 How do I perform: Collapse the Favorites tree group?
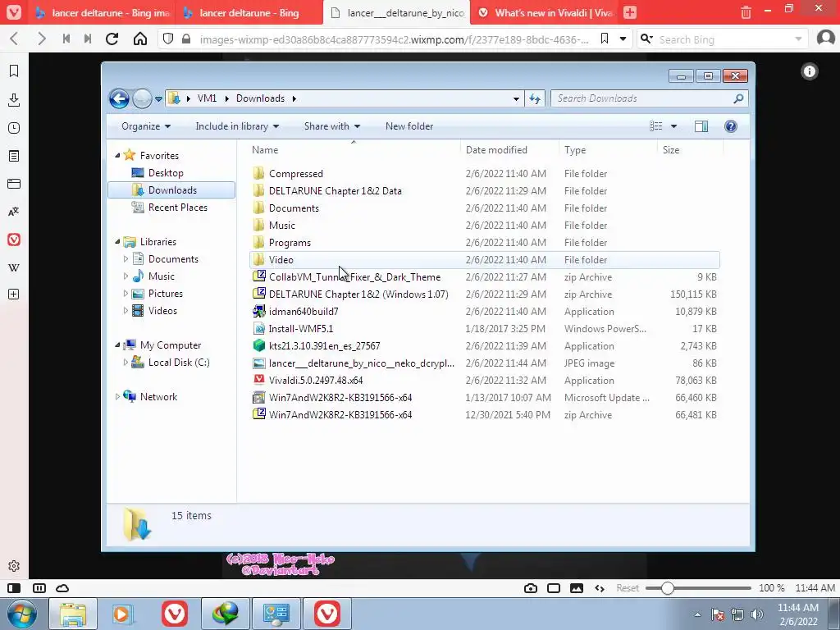[117, 155]
